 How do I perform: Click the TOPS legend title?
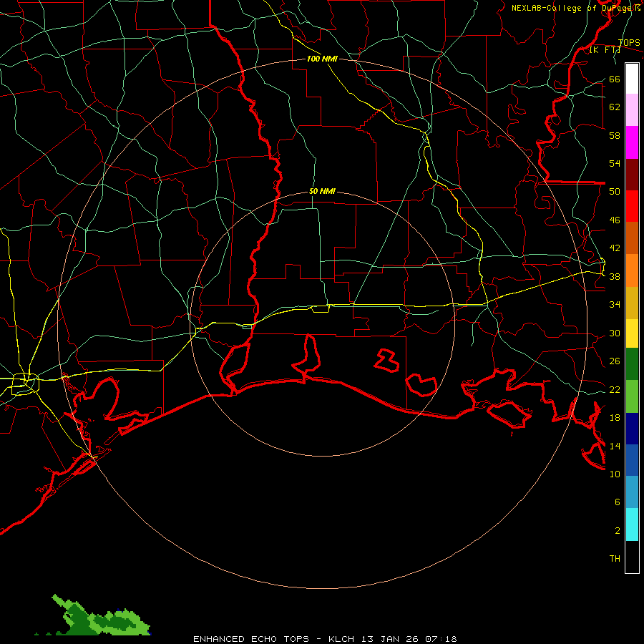point(629,43)
